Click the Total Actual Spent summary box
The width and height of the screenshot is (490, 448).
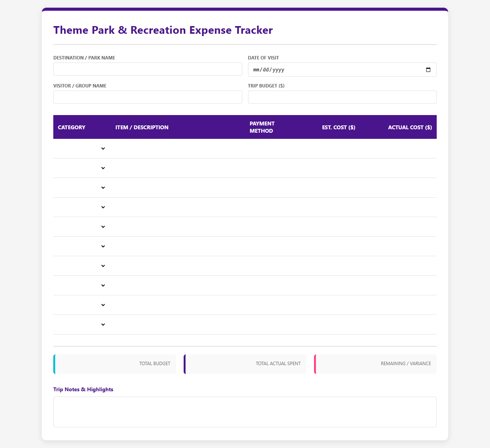pyautogui.click(x=245, y=364)
